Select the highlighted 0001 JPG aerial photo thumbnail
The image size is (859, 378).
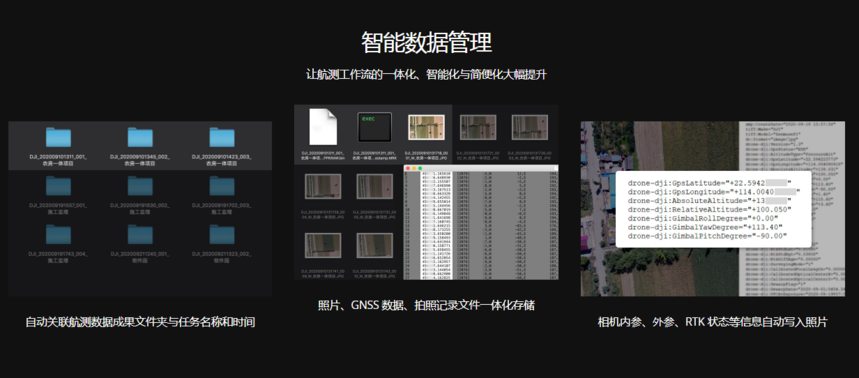(426, 127)
